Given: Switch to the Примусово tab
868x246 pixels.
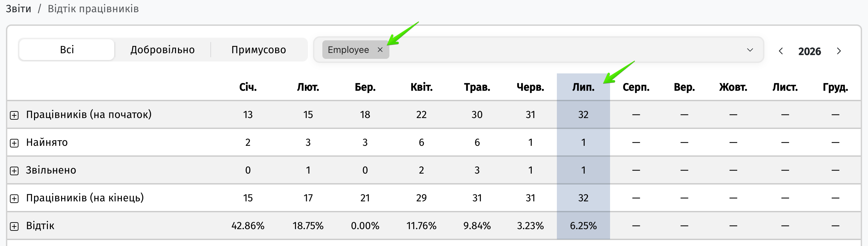Looking at the screenshot, I should click(258, 50).
